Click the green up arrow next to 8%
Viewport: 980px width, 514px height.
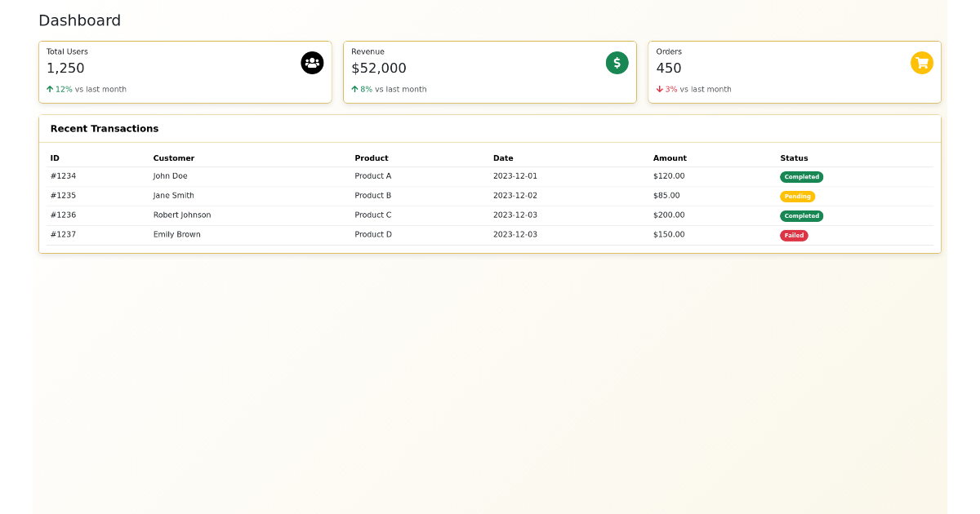(355, 89)
